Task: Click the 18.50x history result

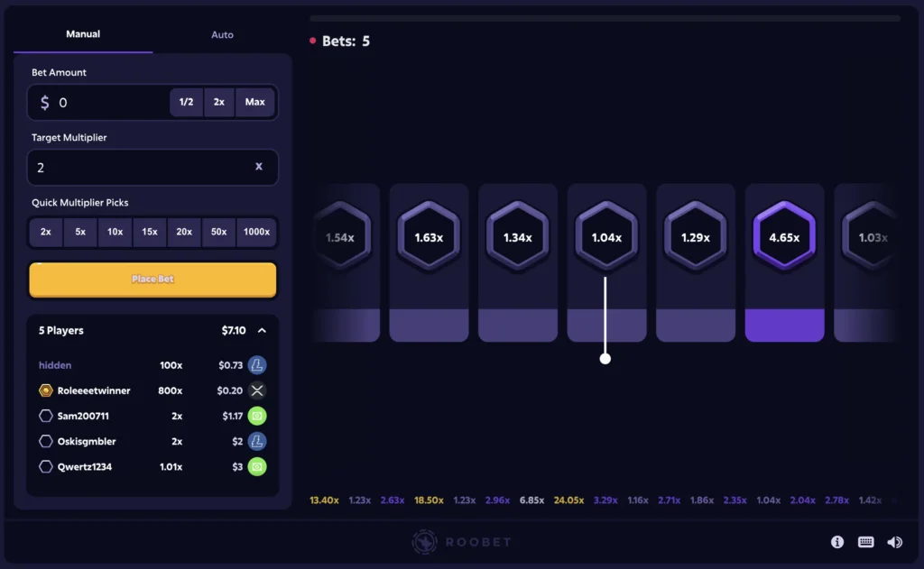Action: (x=429, y=500)
